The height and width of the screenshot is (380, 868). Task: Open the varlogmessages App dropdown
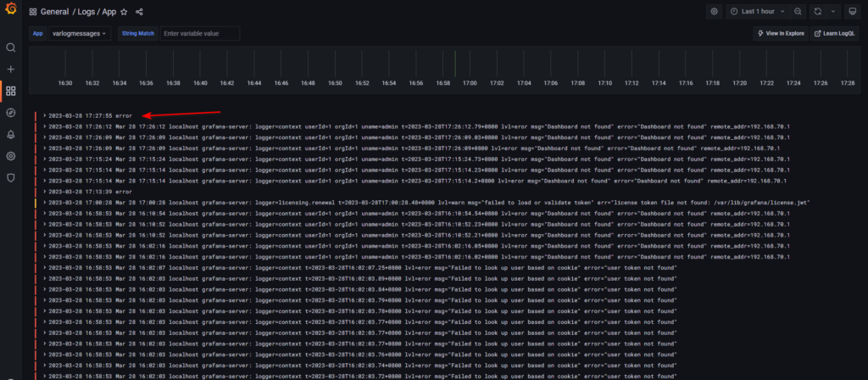81,33
